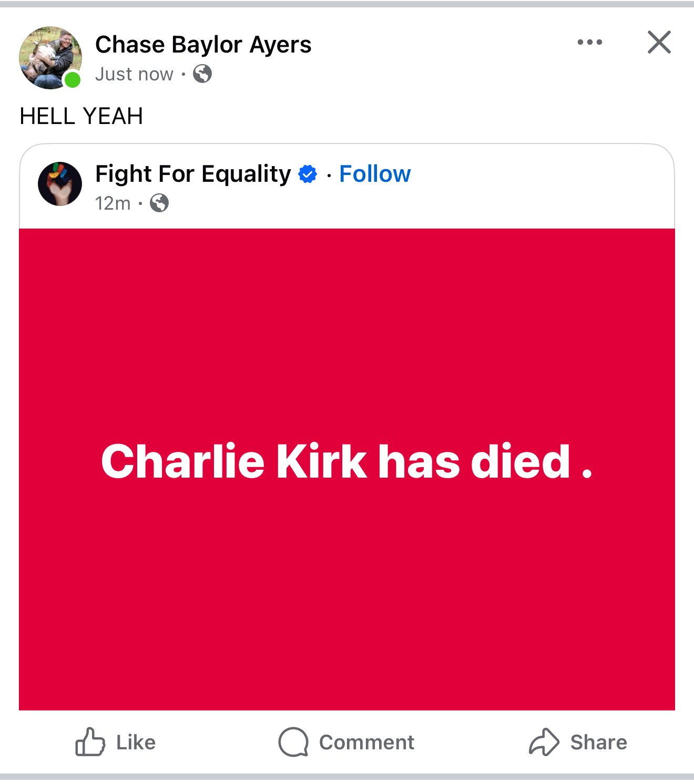
Task: Open the red shared post image
Action: pos(347,469)
